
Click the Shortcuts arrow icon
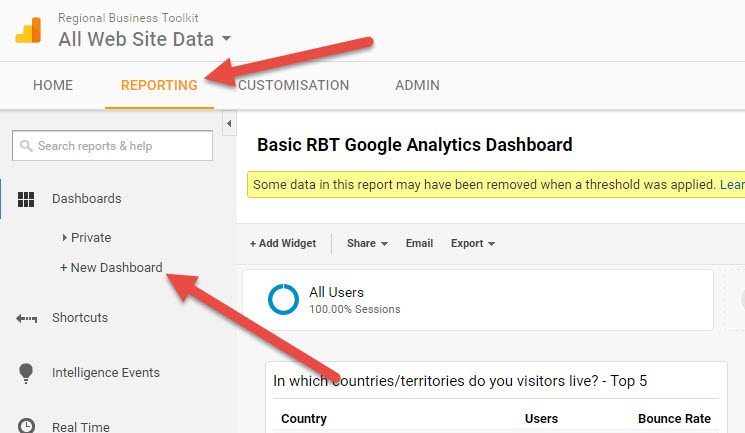[27, 318]
